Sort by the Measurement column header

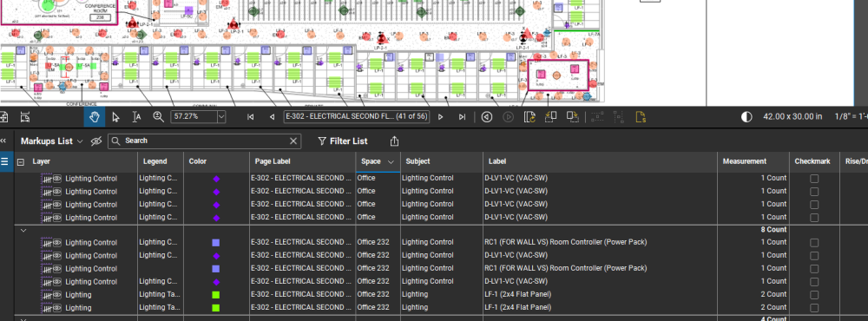pos(745,161)
